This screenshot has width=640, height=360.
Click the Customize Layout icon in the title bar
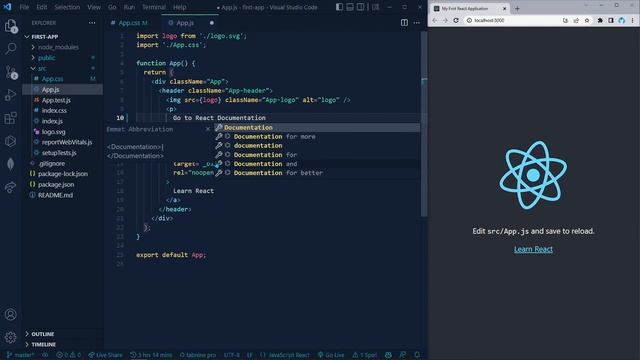375,7
